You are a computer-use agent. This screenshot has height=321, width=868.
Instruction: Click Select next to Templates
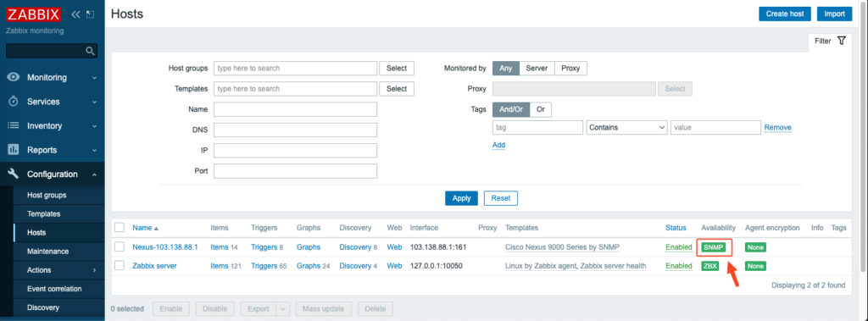click(x=397, y=89)
